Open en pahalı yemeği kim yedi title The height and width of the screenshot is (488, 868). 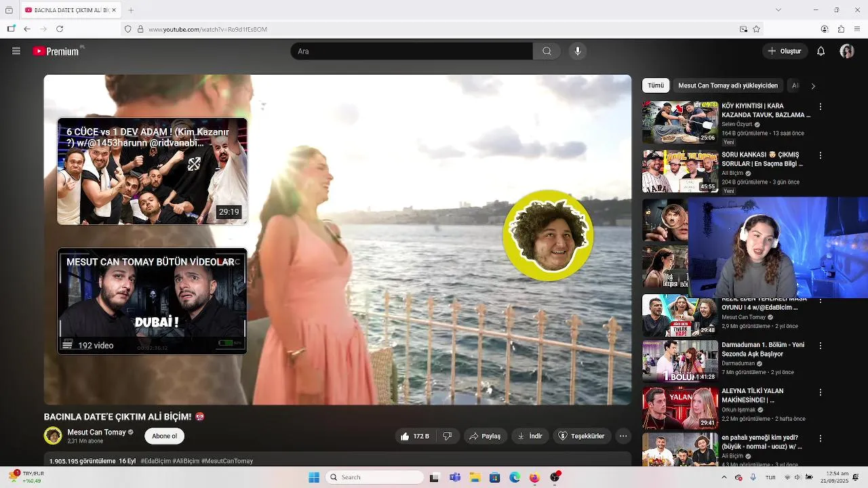[762, 442]
